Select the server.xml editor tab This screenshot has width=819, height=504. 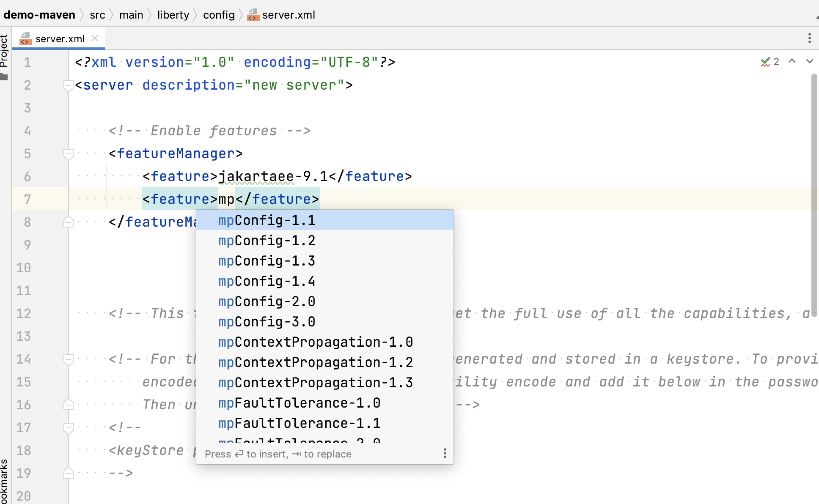click(59, 39)
